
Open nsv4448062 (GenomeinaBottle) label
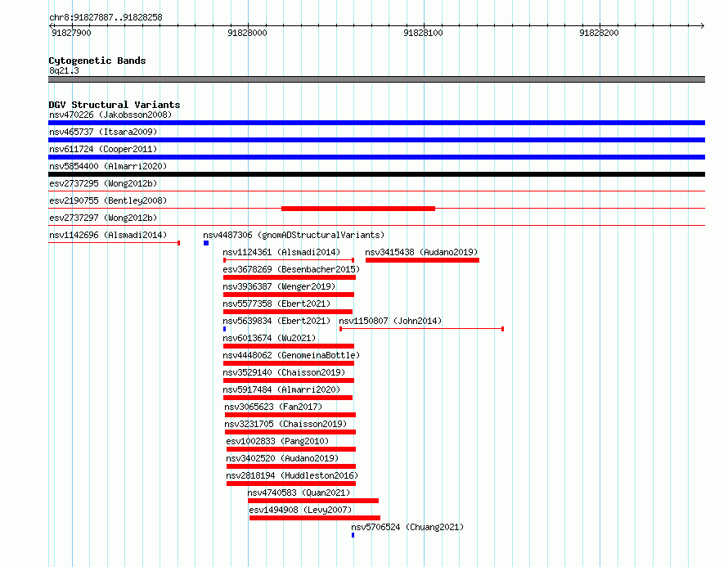pyautogui.click(x=291, y=355)
